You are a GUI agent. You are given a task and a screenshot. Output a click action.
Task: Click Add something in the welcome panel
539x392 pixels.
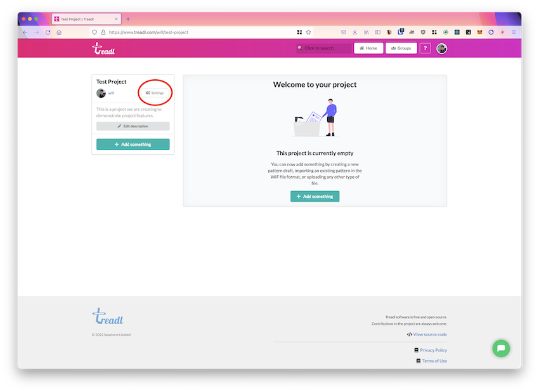[x=315, y=197]
